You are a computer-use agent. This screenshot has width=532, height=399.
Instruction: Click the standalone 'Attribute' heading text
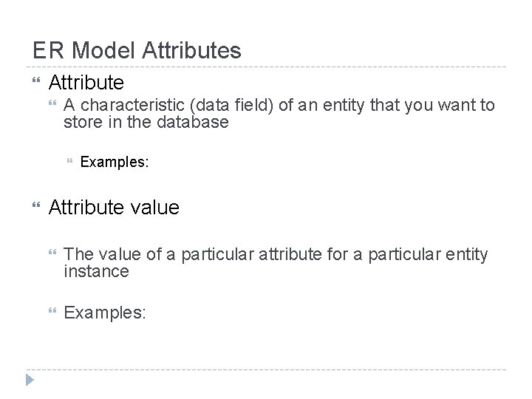coord(86,81)
